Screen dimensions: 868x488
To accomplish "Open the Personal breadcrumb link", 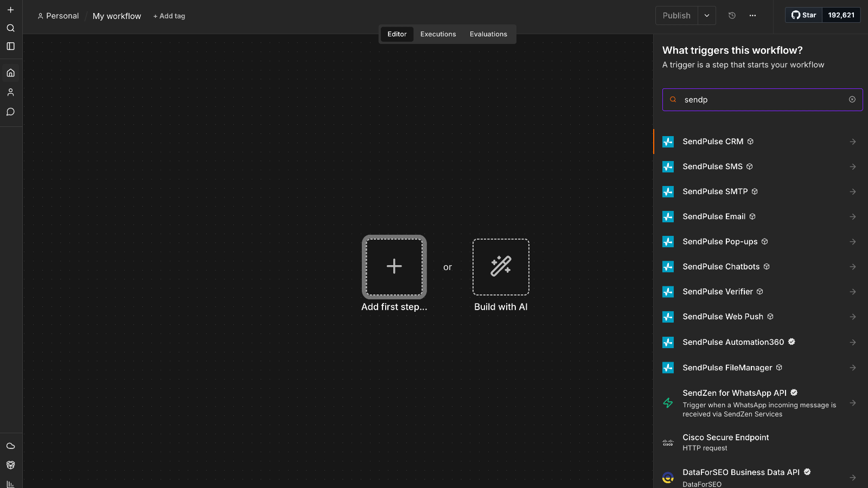I will pyautogui.click(x=58, y=16).
